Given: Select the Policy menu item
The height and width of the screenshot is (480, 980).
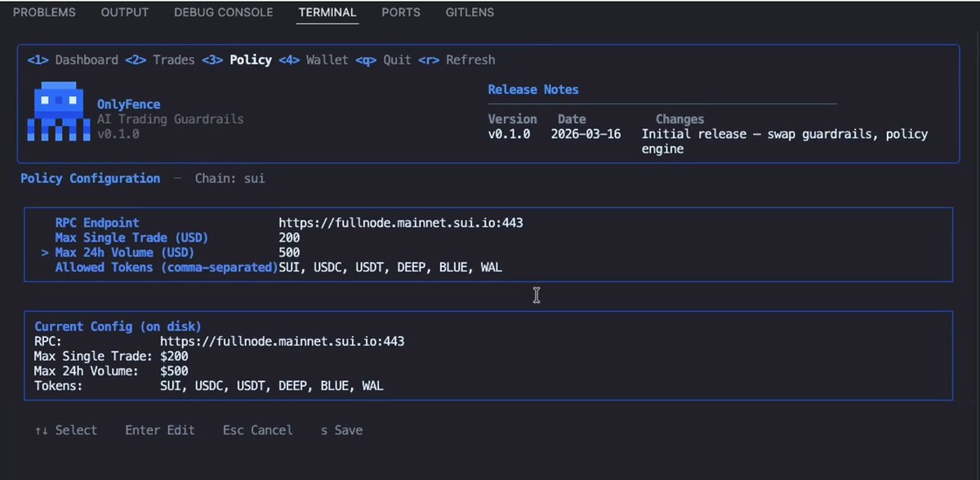Looking at the screenshot, I should [237, 60].
